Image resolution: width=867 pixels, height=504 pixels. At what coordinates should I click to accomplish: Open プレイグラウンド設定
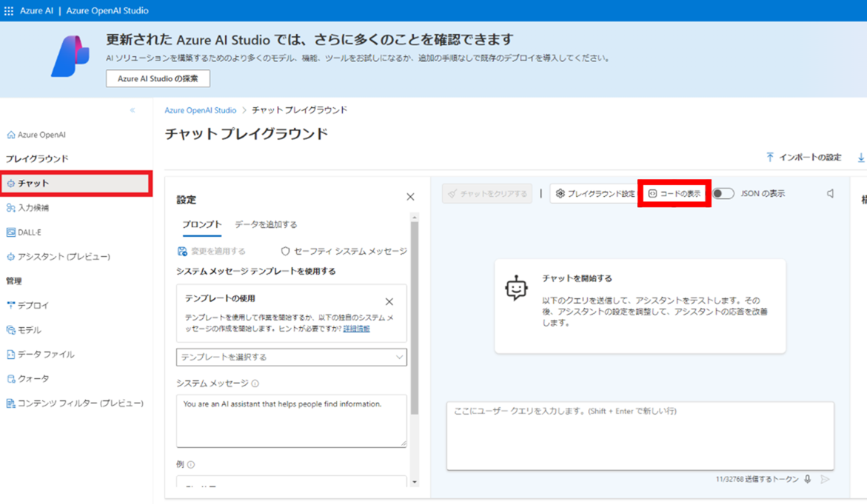tap(595, 193)
